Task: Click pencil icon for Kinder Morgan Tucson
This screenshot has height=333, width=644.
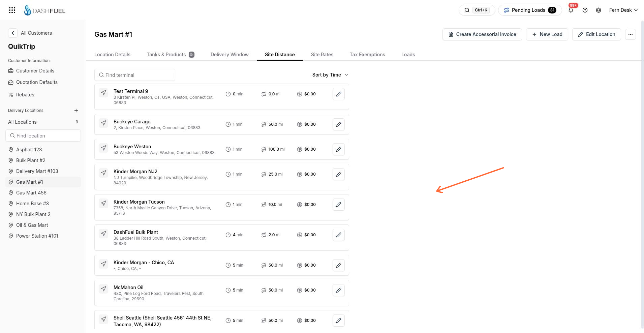Action: [339, 205]
